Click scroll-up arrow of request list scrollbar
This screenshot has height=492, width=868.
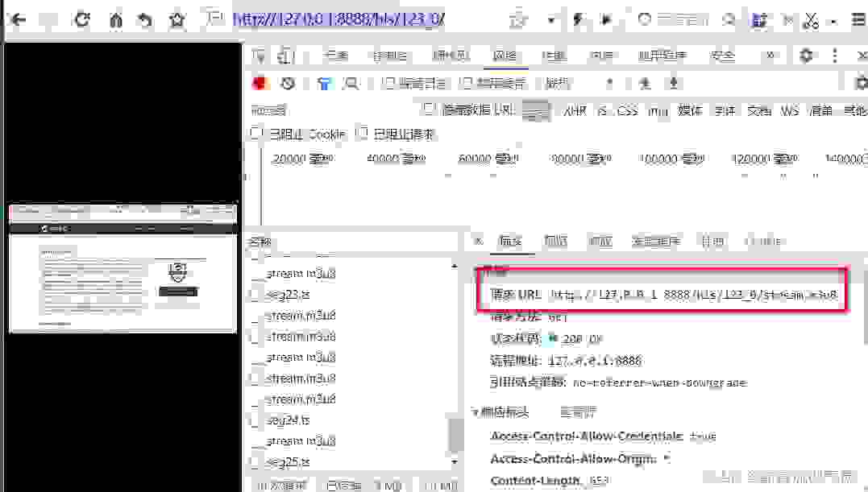(455, 267)
